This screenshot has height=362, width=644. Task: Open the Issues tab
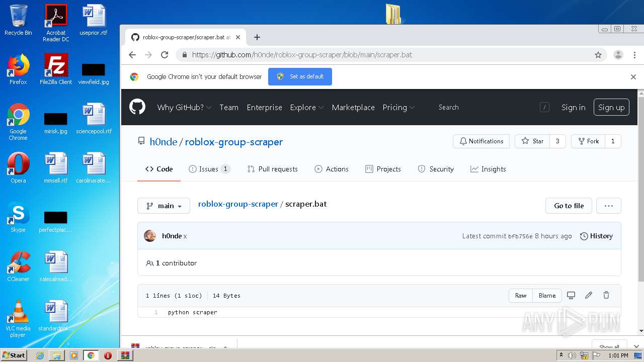(209, 169)
